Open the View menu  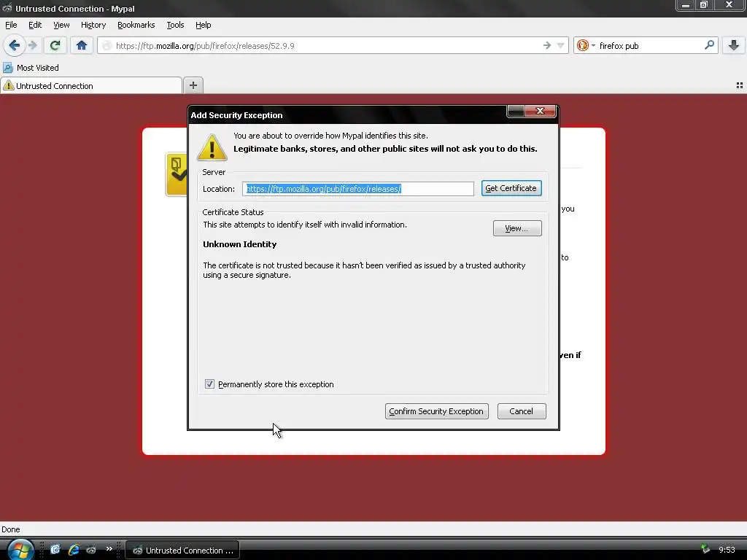(61, 25)
